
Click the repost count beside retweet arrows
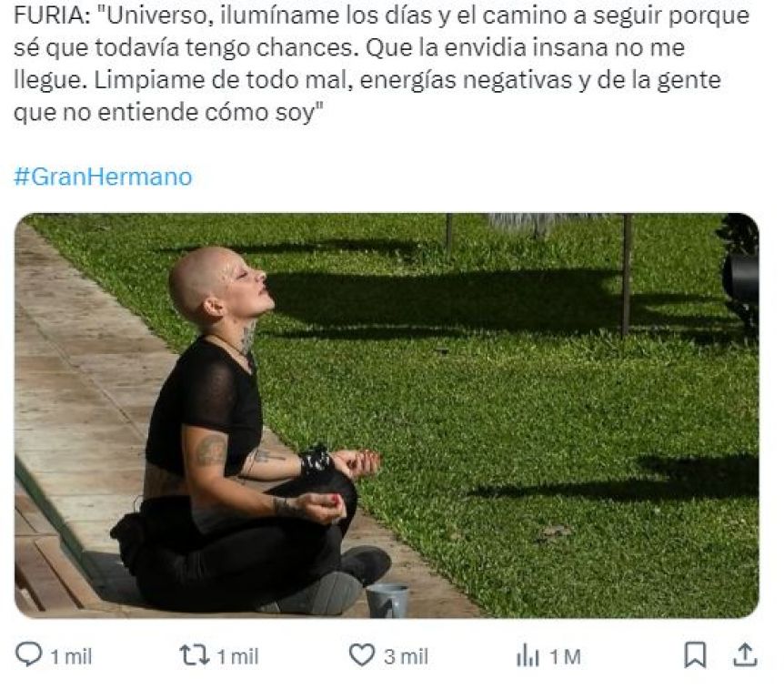237,656
